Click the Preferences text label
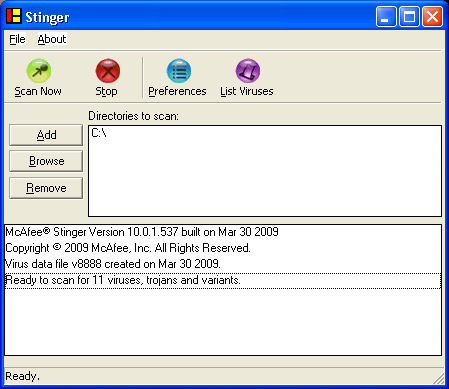The height and width of the screenshot is (389, 449). pos(177,91)
